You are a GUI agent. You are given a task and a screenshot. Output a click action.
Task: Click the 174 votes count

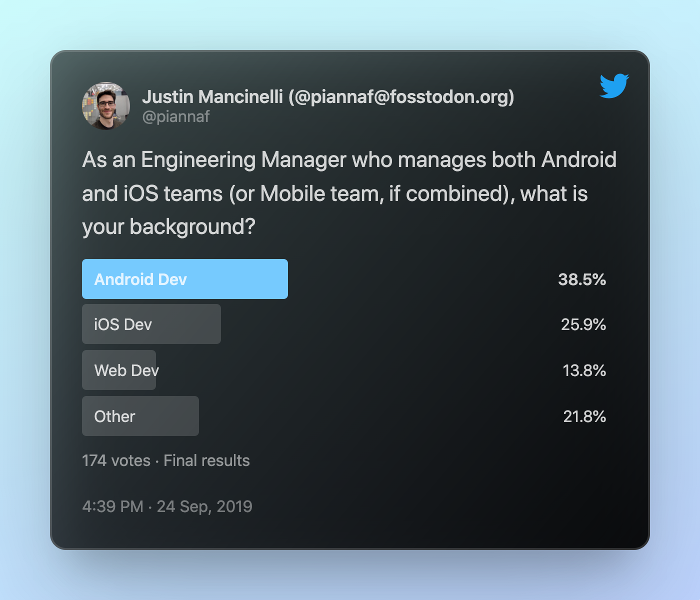coord(116,460)
